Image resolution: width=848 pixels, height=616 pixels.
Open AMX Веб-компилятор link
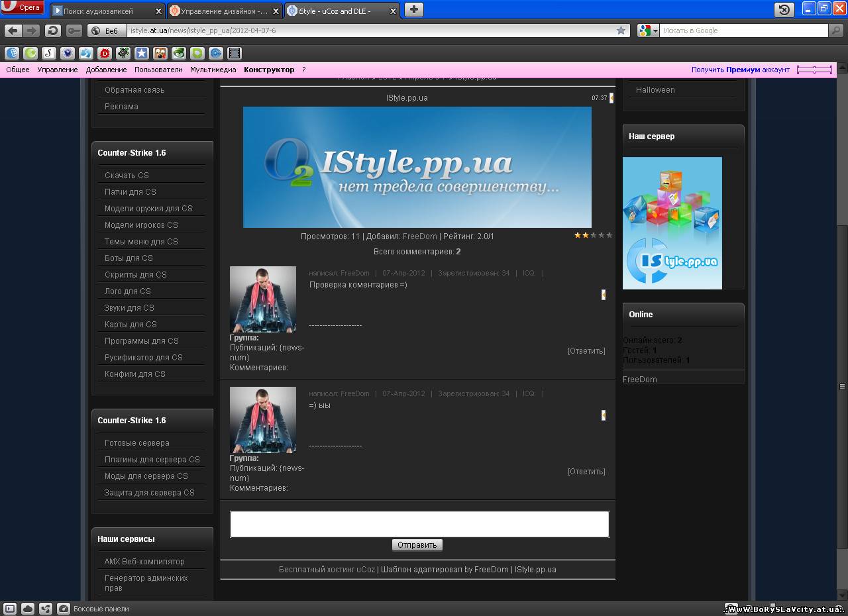click(x=144, y=562)
